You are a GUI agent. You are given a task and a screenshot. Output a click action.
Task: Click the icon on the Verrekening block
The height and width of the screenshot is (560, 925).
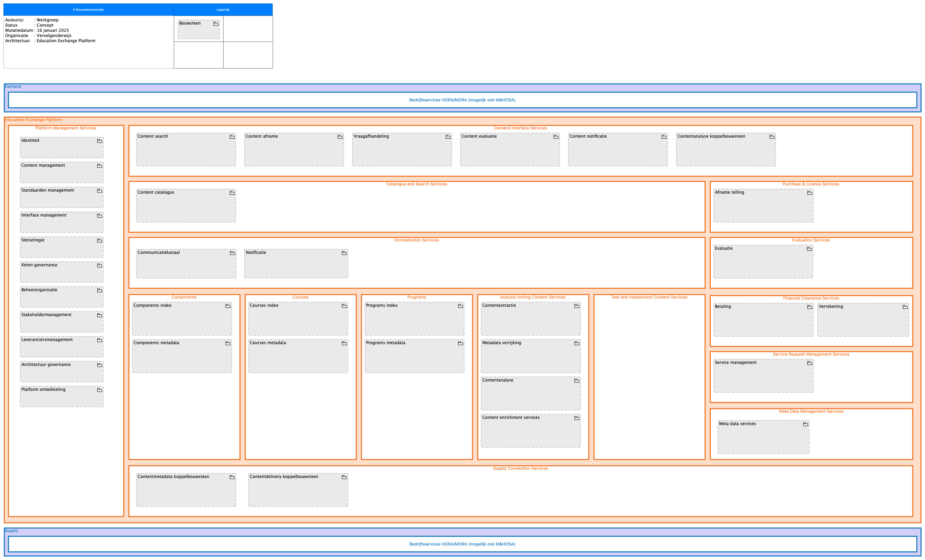coord(905,307)
